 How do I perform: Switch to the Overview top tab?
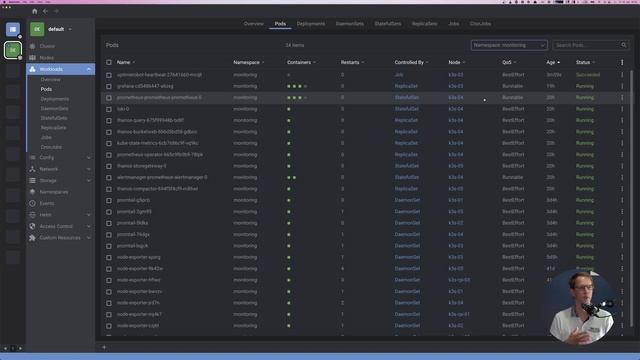point(253,24)
